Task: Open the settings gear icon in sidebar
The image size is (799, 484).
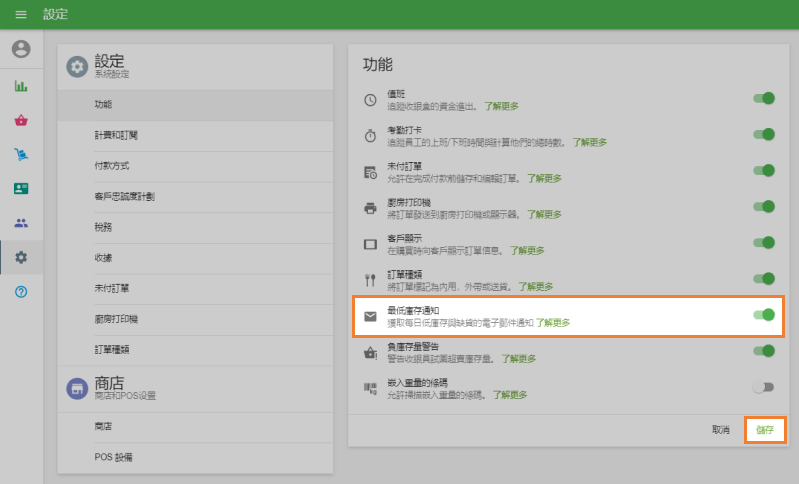Action: click(x=21, y=257)
